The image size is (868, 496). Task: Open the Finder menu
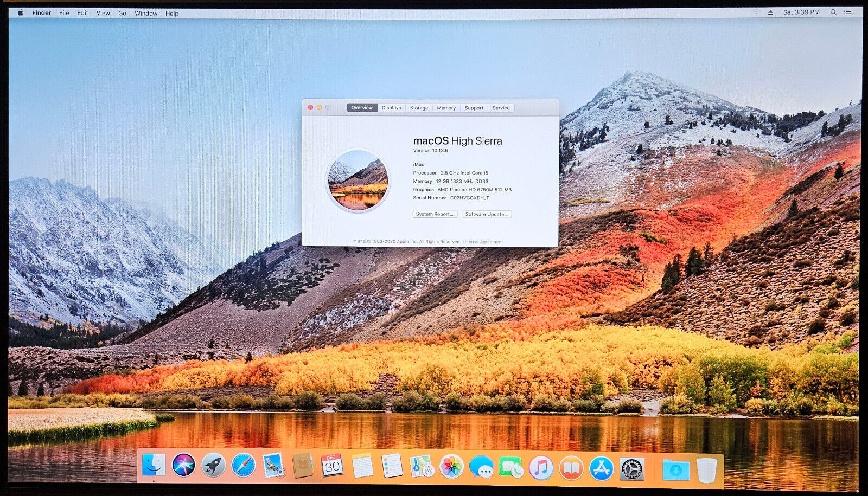tap(41, 13)
